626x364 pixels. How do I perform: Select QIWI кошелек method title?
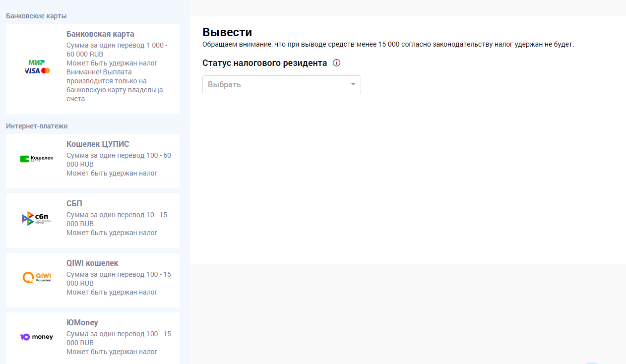point(92,263)
